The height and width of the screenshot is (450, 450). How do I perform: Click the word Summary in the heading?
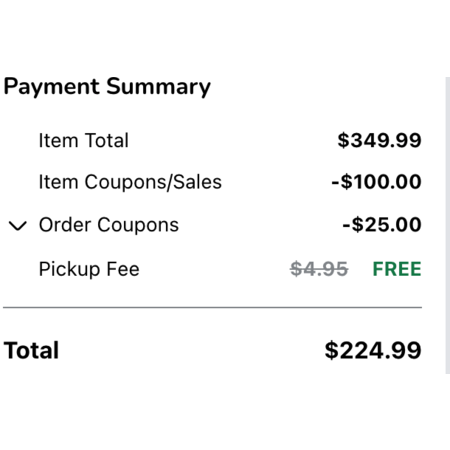click(159, 87)
